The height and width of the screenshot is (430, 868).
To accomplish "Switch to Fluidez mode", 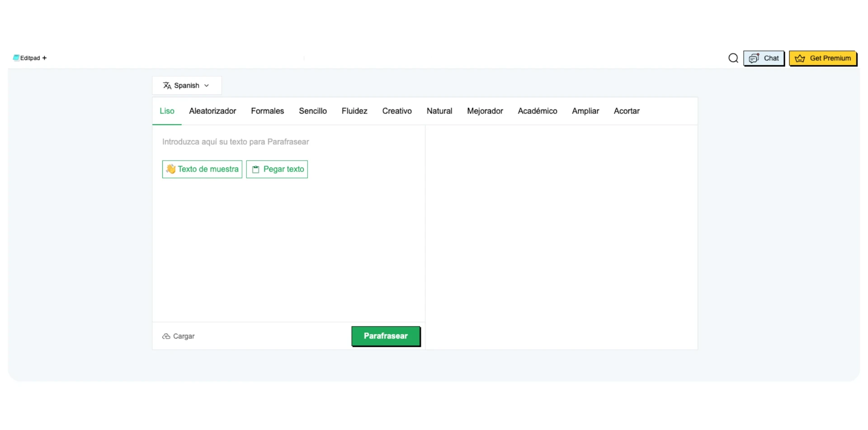I will pyautogui.click(x=354, y=111).
